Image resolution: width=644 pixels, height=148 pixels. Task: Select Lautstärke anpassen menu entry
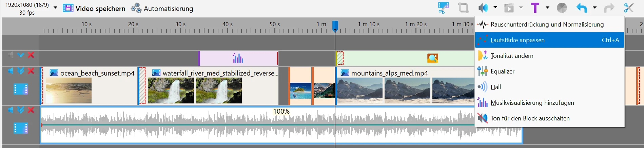tap(549, 40)
